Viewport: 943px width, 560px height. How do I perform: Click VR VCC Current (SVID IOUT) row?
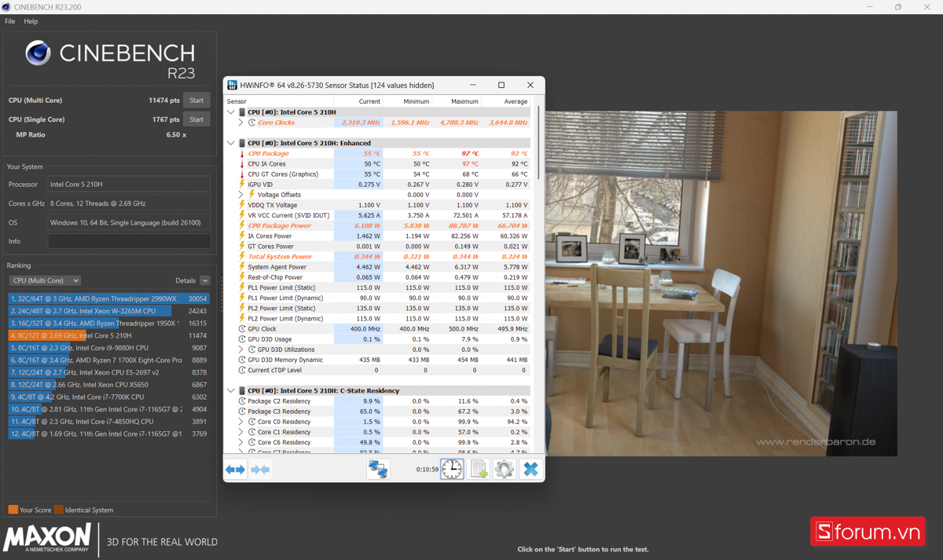(377, 215)
